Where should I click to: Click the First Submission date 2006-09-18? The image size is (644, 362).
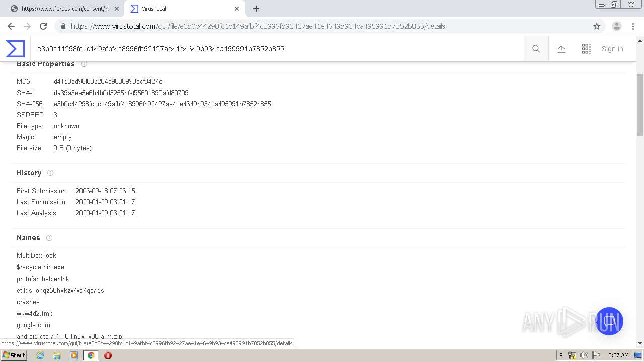pyautogui.click(x=105, y=191)
